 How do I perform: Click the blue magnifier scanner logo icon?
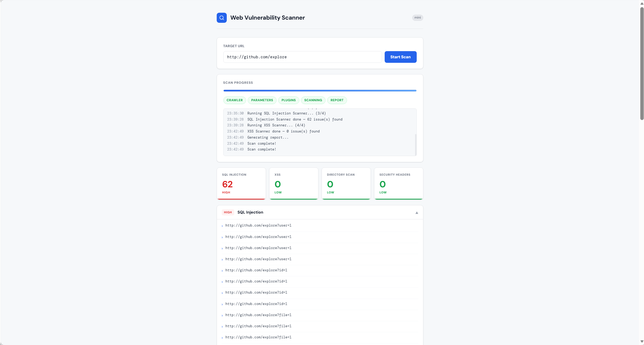click(x=221, y=18)
